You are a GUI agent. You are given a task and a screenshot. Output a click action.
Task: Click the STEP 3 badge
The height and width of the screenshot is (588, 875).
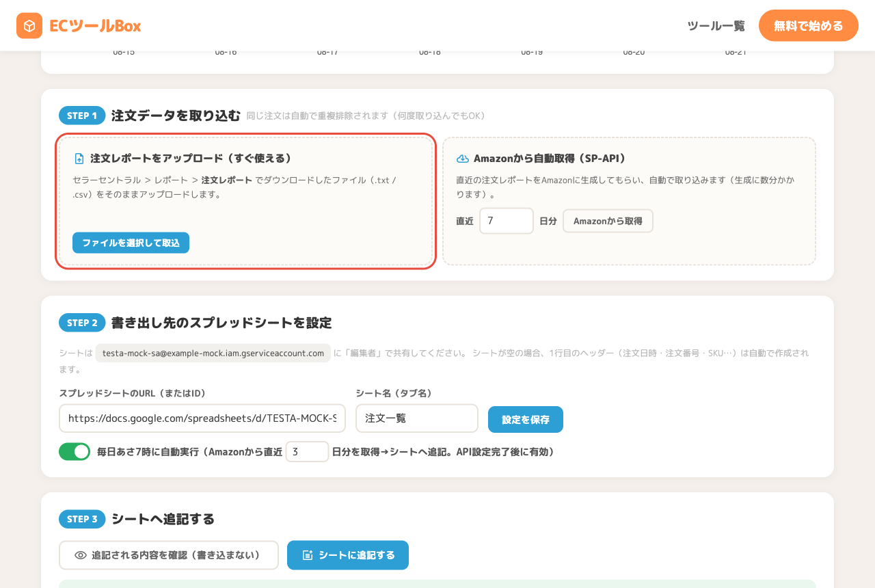[x=82, y=519]
